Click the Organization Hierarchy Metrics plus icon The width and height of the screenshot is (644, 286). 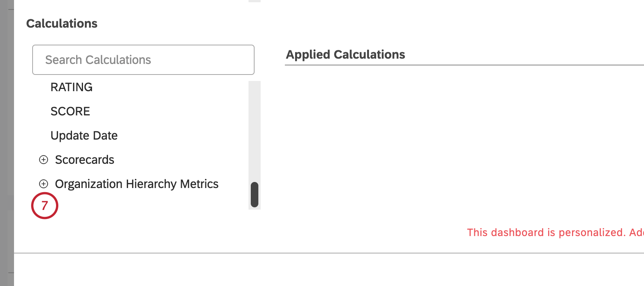[44, 184]
